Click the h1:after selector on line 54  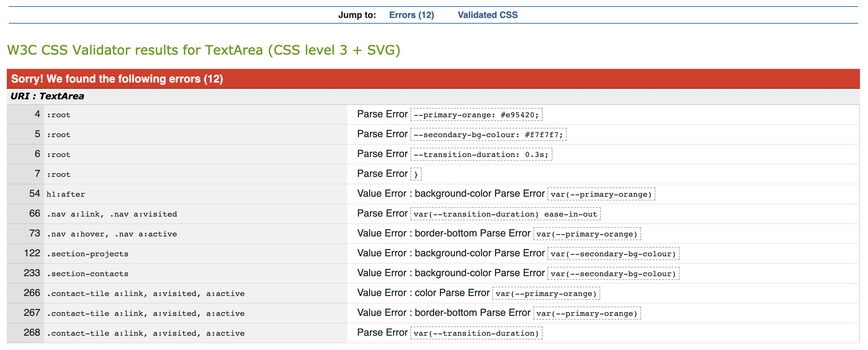pos(66,194)
